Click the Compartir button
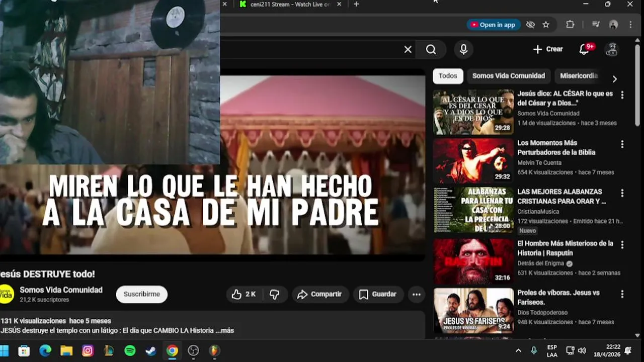 tap(319, 294)
